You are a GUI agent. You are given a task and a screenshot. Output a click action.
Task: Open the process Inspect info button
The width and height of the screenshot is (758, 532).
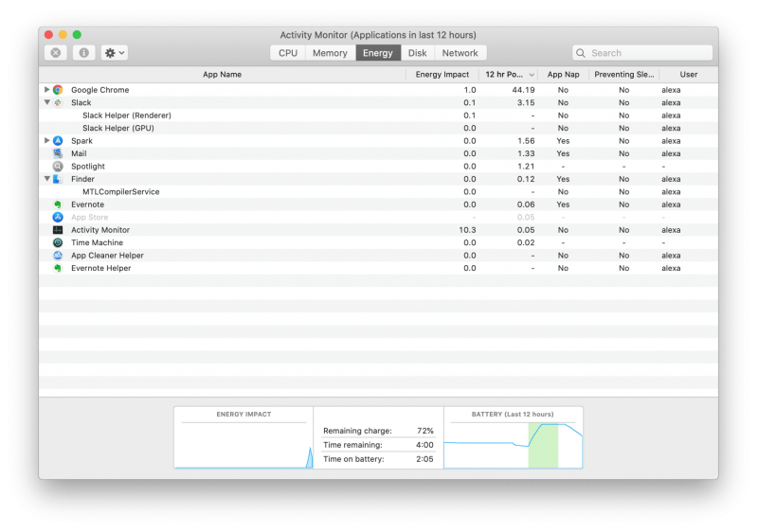[x=83, y=53]
